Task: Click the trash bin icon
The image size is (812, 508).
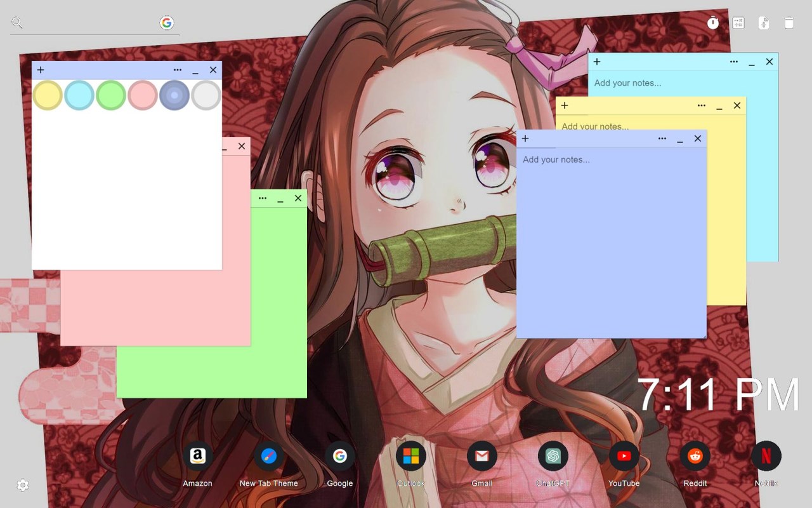Action: [789, 23]
